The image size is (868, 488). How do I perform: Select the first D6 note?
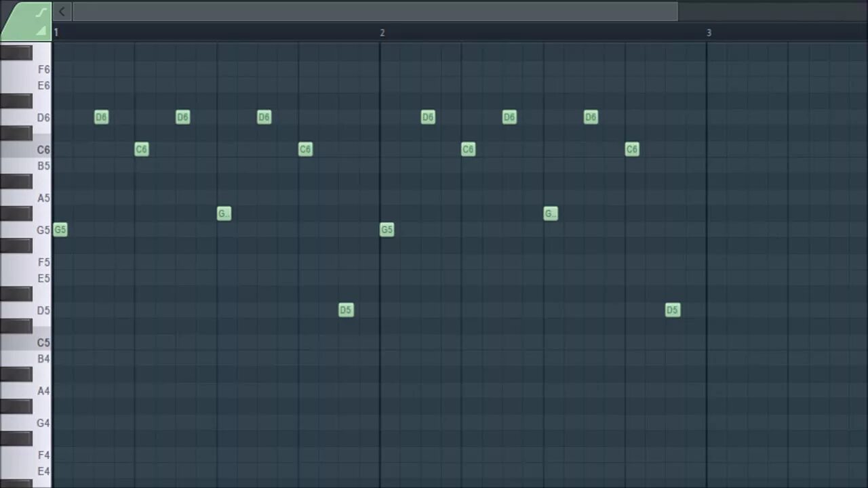[x=101, y=117]
